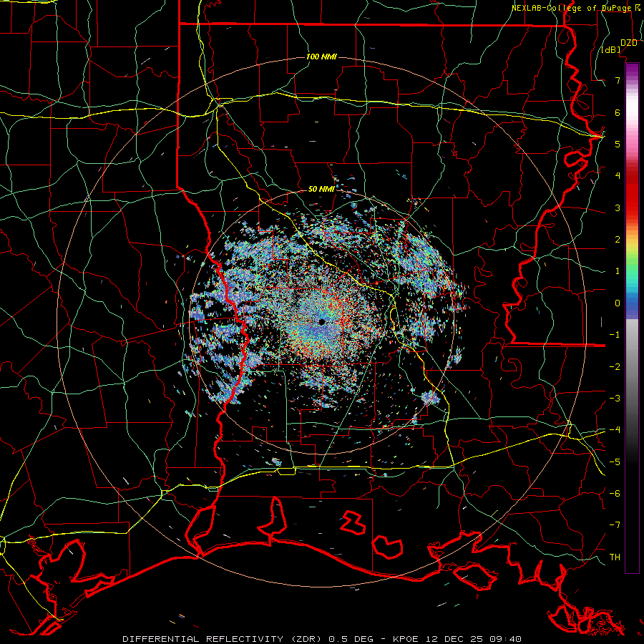Click the -6 tick label on color scale

[x=615, y=494]
